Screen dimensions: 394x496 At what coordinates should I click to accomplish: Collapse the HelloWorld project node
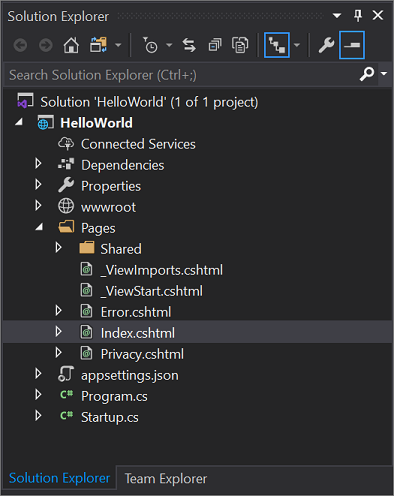click(x=19, y=122)
